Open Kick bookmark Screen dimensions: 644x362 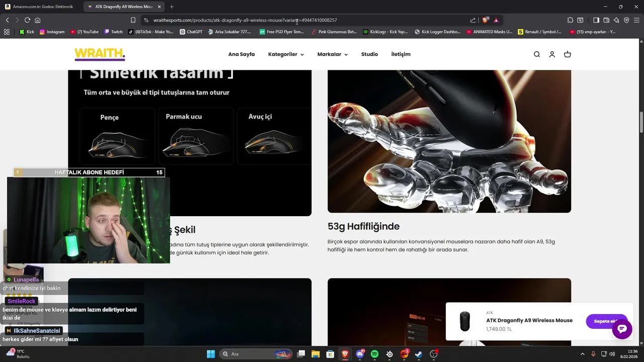tap(27, 32)
